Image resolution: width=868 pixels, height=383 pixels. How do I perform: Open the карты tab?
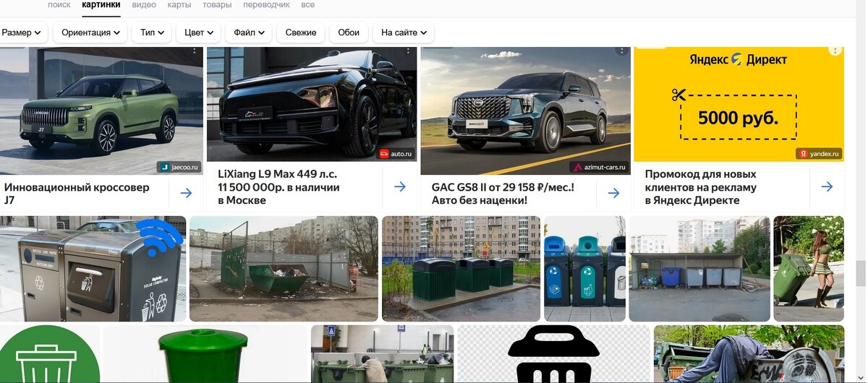179,5
